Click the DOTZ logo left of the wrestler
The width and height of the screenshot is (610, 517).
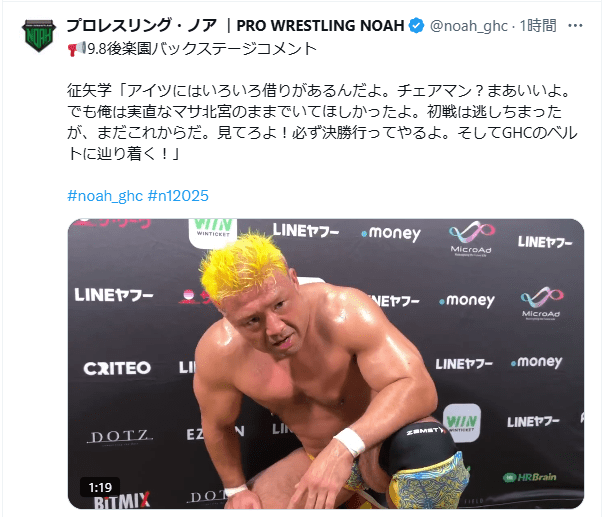pyautogui.click(x=120, y=437)
